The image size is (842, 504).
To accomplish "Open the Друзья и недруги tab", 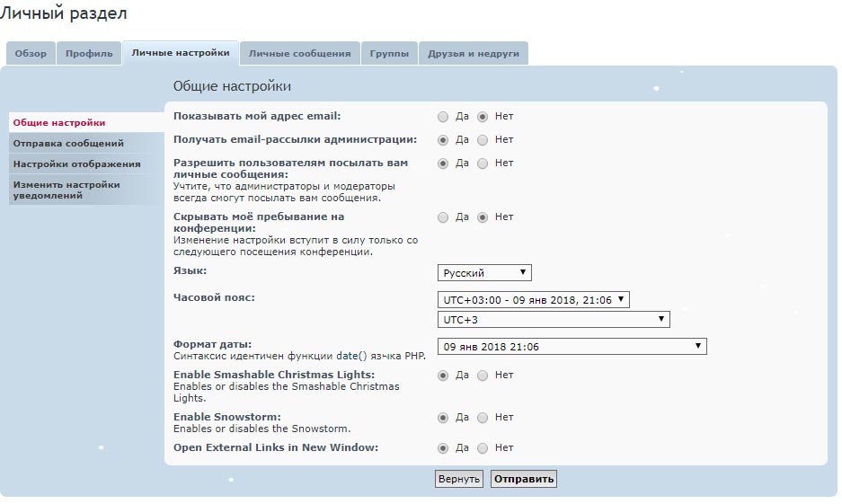I will [473, 54].
